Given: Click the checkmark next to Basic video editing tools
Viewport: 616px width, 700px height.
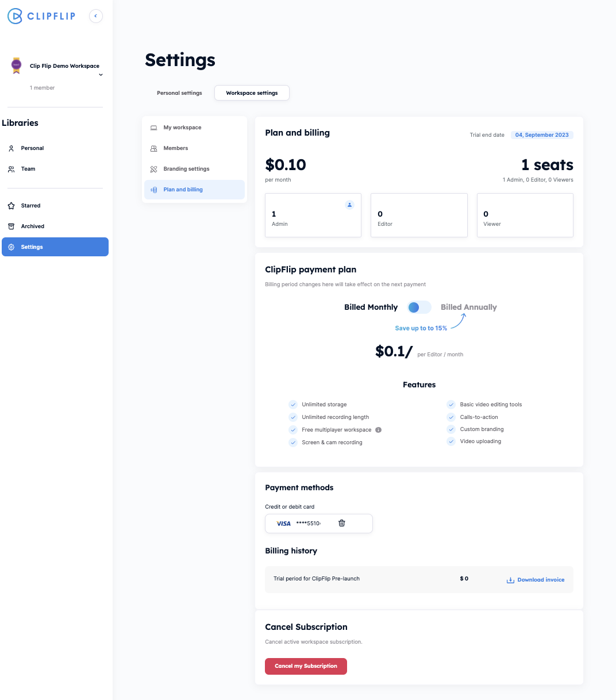Looking at the screenshot, I should click(451, 405).
